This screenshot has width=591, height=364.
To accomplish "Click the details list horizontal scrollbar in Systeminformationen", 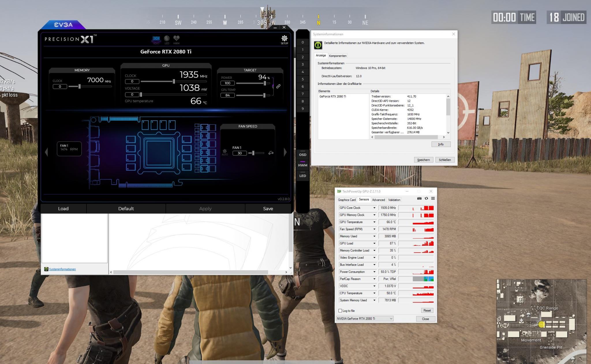I will tap(406, 137).
